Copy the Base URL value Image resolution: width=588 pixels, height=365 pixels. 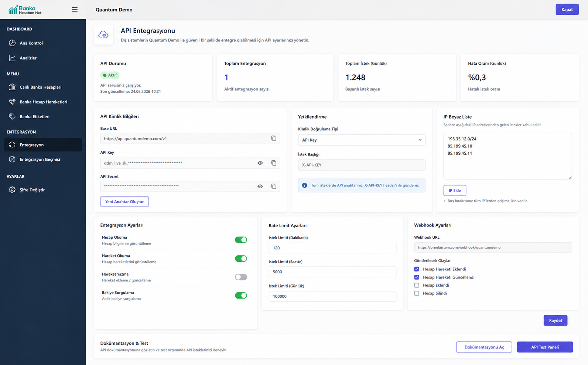coord(274,138)
